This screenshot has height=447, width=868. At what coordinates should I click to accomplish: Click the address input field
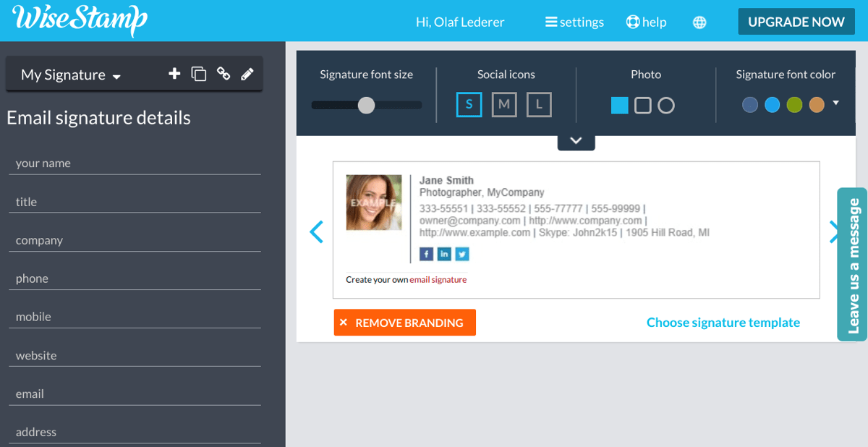pyautogui.click(x=135, y=432)
